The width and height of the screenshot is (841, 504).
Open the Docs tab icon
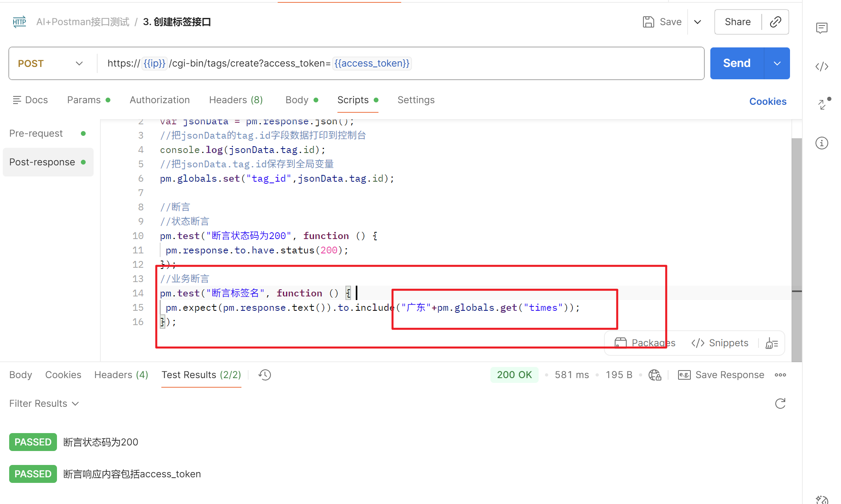coord(17,100)
